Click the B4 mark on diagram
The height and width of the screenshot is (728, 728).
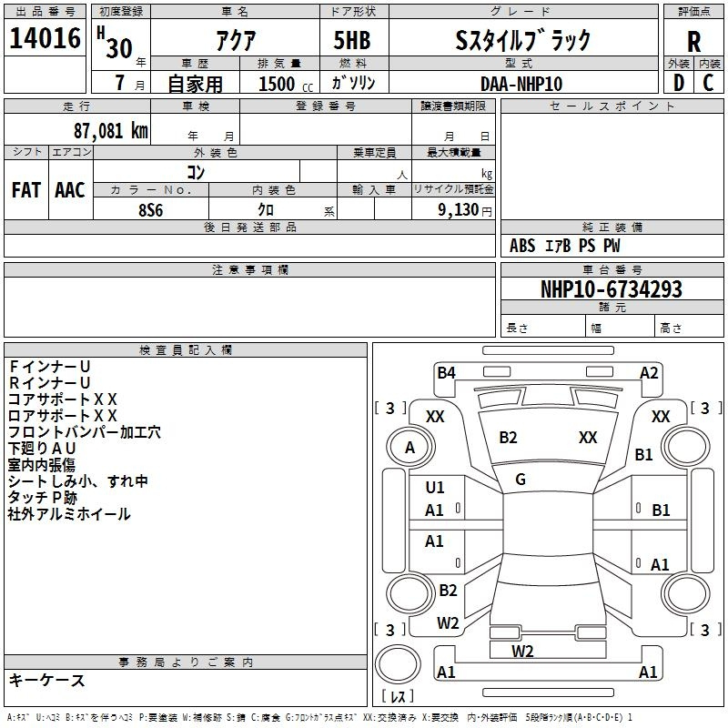click(x=446, y=373)
